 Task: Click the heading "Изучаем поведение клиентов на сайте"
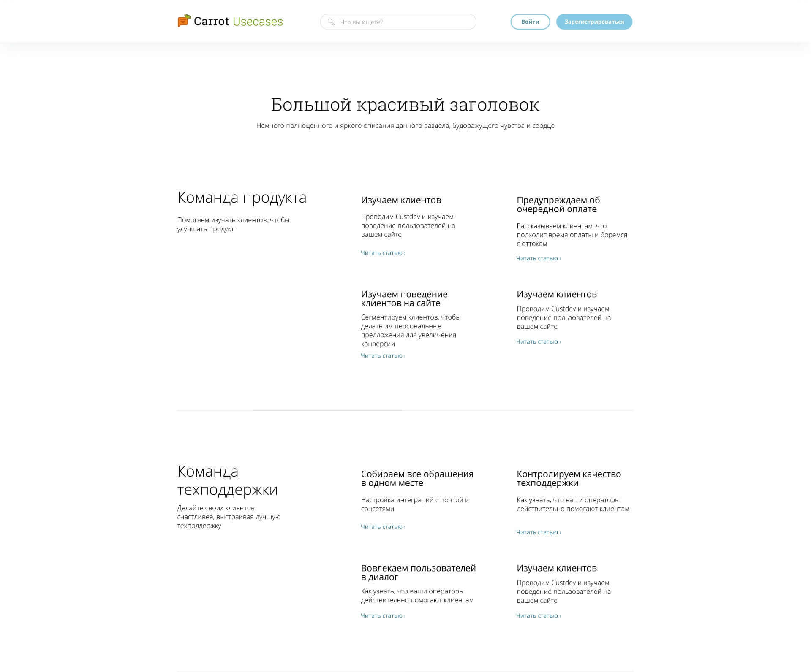(x=404, y=299)
